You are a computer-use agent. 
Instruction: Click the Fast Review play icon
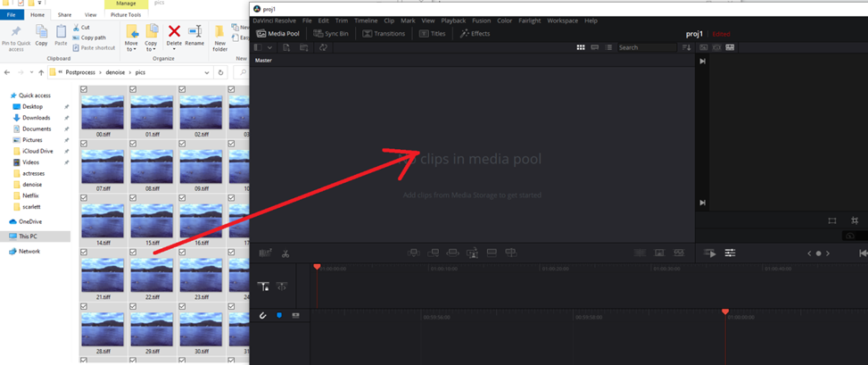tap(710, 253)
